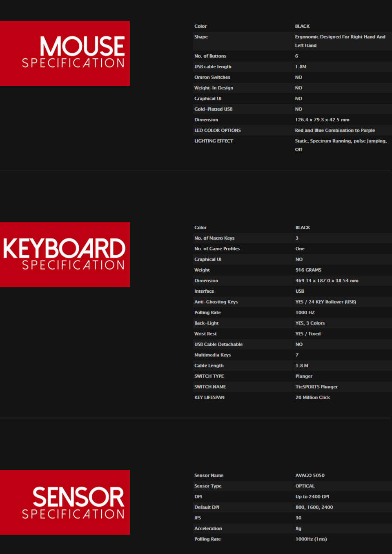Click the 'Wrist Rest' label

coord(205,334)
